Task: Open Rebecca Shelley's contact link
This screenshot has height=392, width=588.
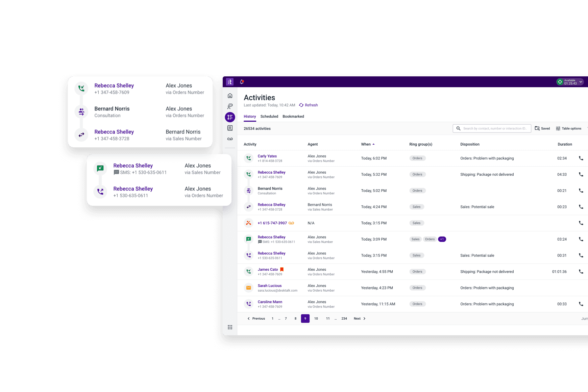Action: tap(271, 172)
